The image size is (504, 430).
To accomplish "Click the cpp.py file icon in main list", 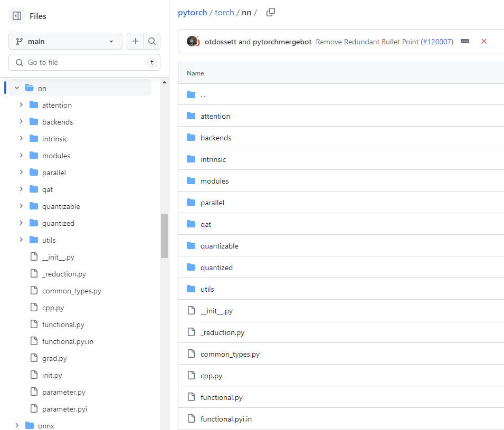I will point(191,375).
